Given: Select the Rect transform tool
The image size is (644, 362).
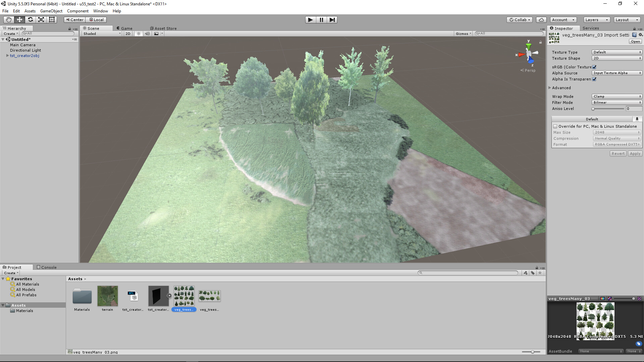Looking at the screenshot, I should tap(52, 20).
